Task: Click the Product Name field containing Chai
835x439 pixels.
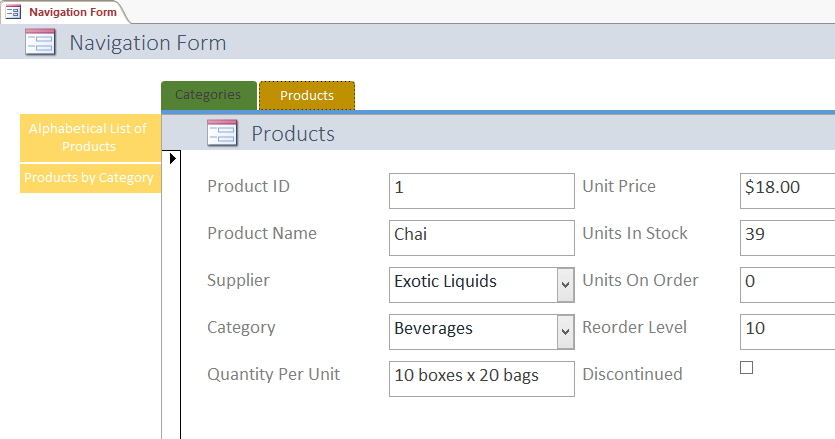Action: pos(481,238)
